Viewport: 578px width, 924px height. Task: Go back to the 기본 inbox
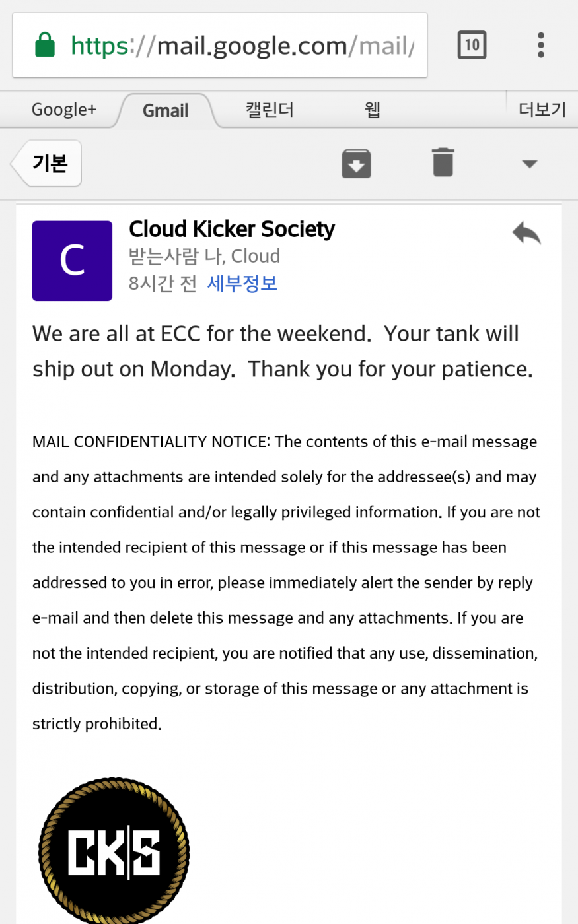click(49, 163)
